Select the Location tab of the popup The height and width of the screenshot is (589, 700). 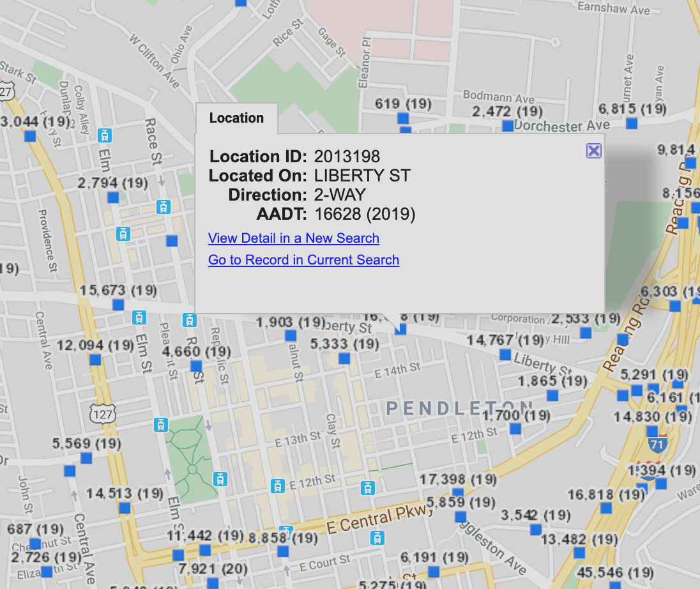tap(236, 118)
